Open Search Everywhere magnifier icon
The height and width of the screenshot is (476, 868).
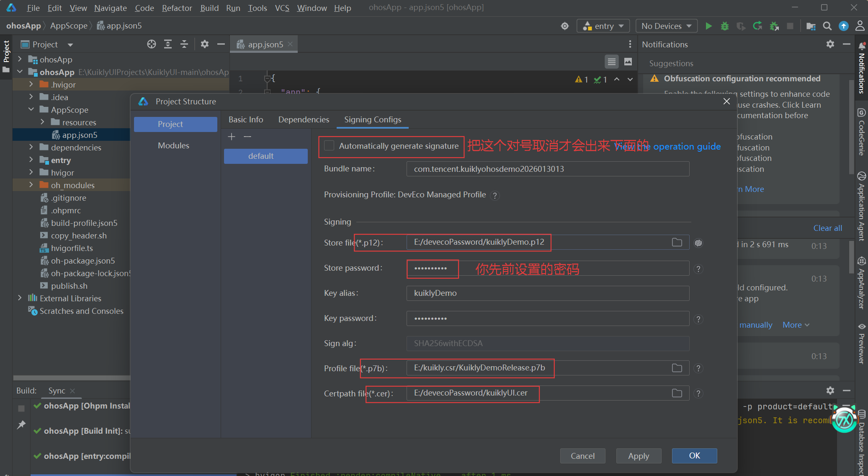click(827, 26)
